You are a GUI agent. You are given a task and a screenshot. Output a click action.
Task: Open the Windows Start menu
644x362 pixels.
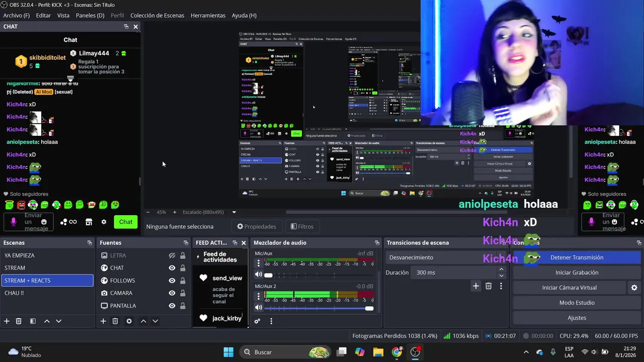point(228,352)
